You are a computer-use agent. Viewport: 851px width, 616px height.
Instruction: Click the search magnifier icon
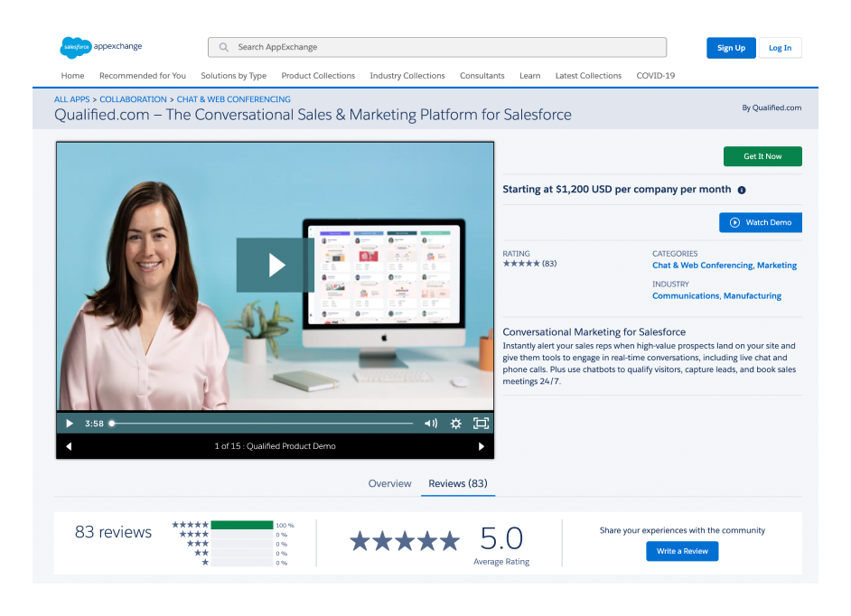pyautogui.click(x=224, y=47)
